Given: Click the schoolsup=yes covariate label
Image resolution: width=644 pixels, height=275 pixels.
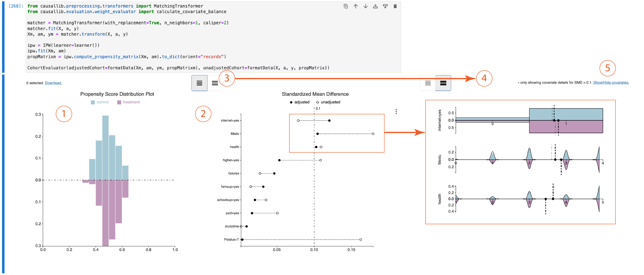Looking at the screenshot, I should click(x=228, y=200).
